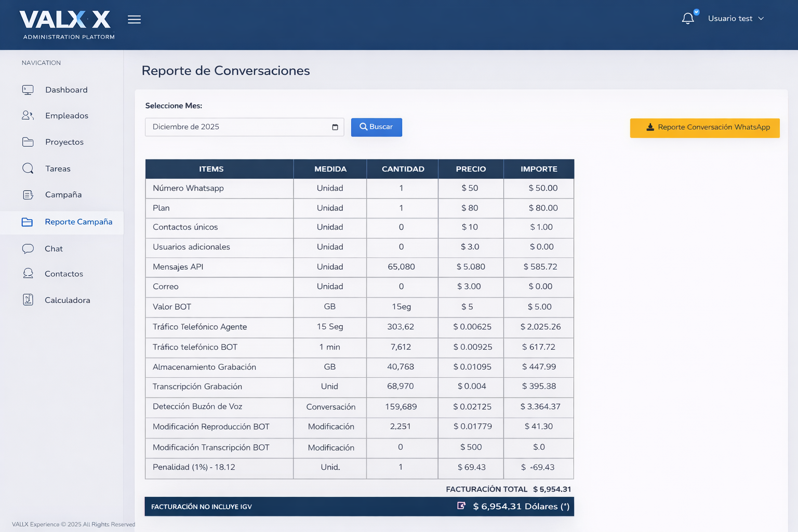This screenshot has width=798, height=532.
Task: Go to Contactos page
Action: (x=63, y=274)
